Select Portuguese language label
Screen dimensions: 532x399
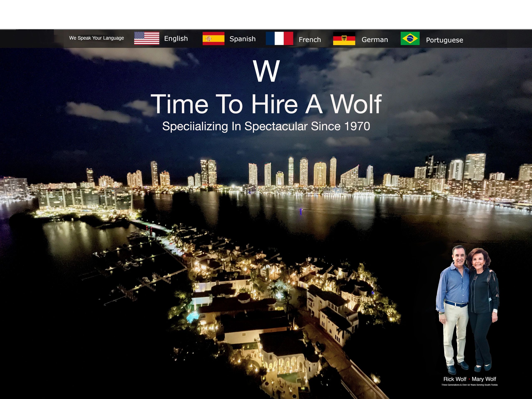point(445,40)
